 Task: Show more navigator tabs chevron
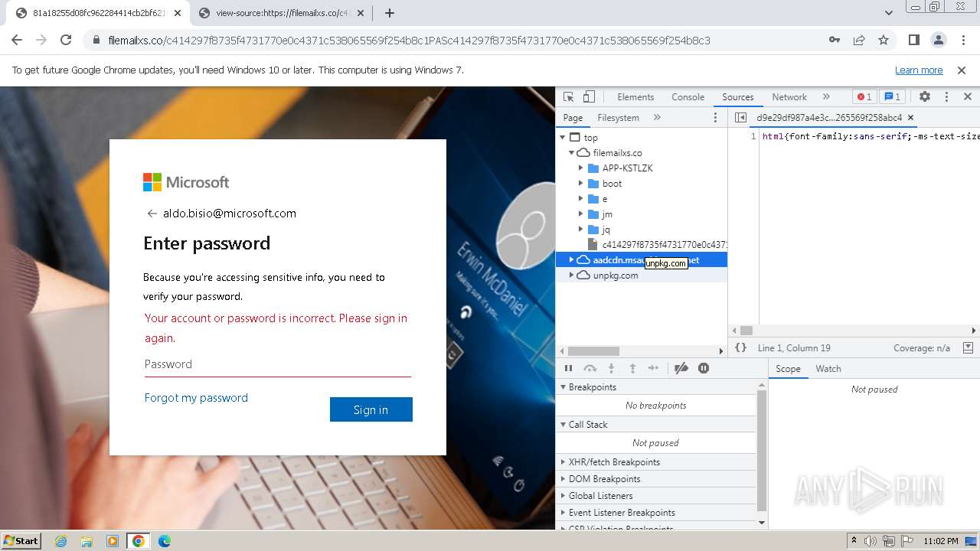pos(657,118)
